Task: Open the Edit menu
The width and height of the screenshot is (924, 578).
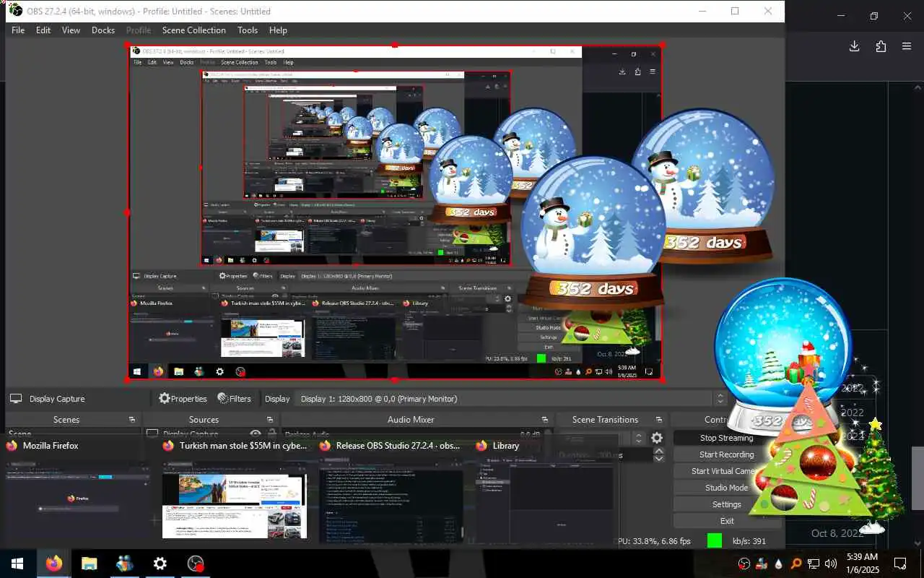Action: [x=43, y=30]
